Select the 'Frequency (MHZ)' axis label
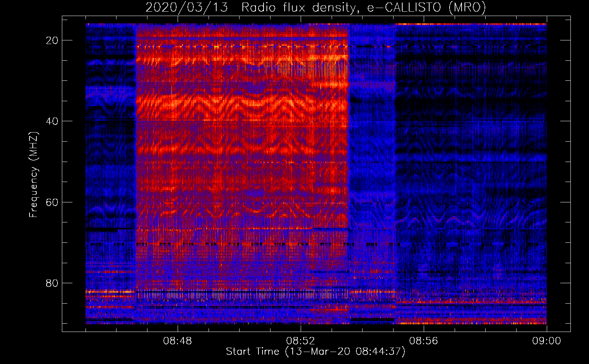 33,175
